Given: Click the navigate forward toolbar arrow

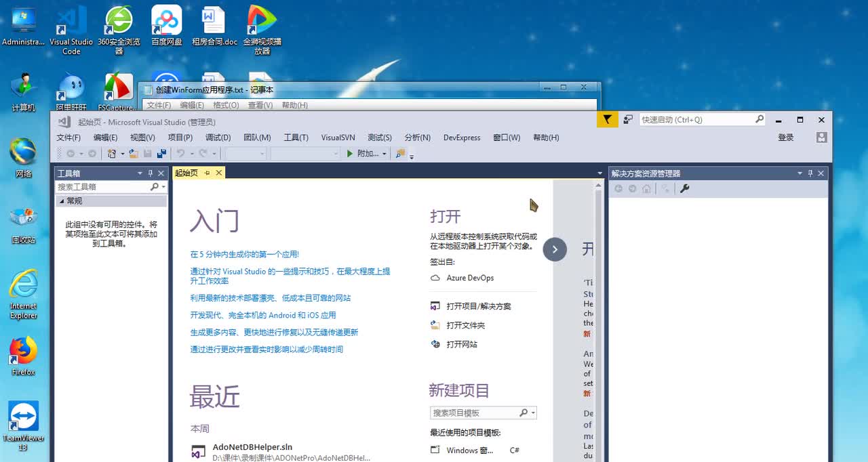Looking at the screenshot, I should coord(92,154).
